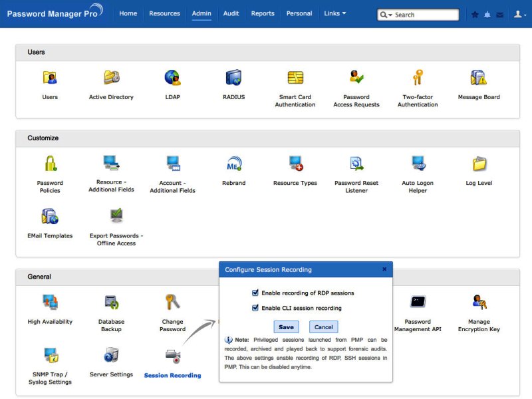532x399 pixels.
Task: Open Manage Encryption Key icon
Action: click(x=479, y=302)
